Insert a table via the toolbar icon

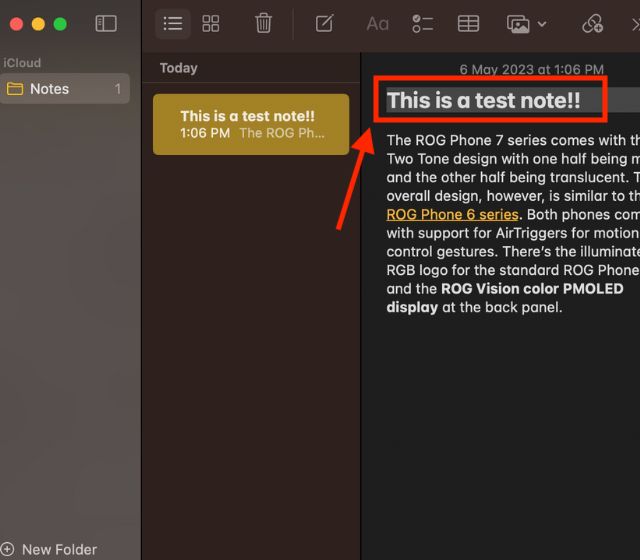[468, 23]
